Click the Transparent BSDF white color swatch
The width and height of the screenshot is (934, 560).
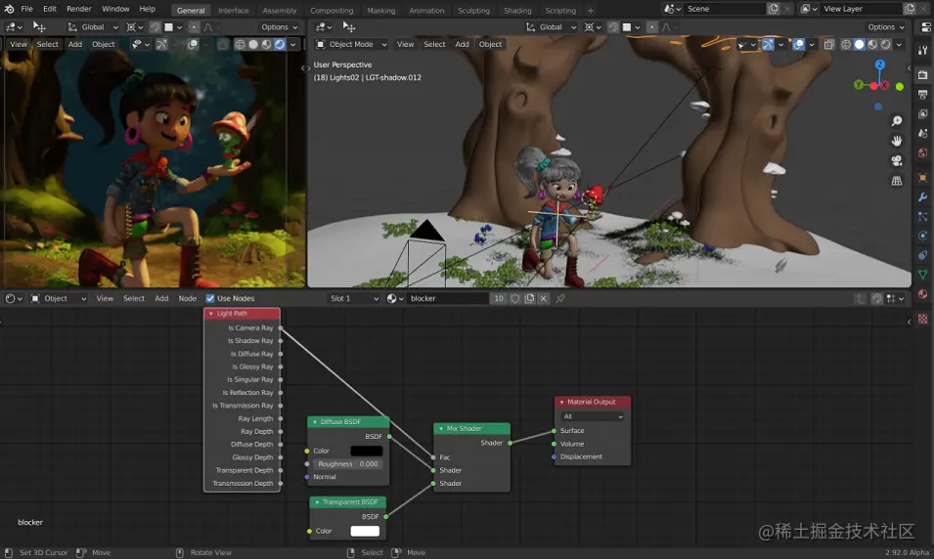365,532
